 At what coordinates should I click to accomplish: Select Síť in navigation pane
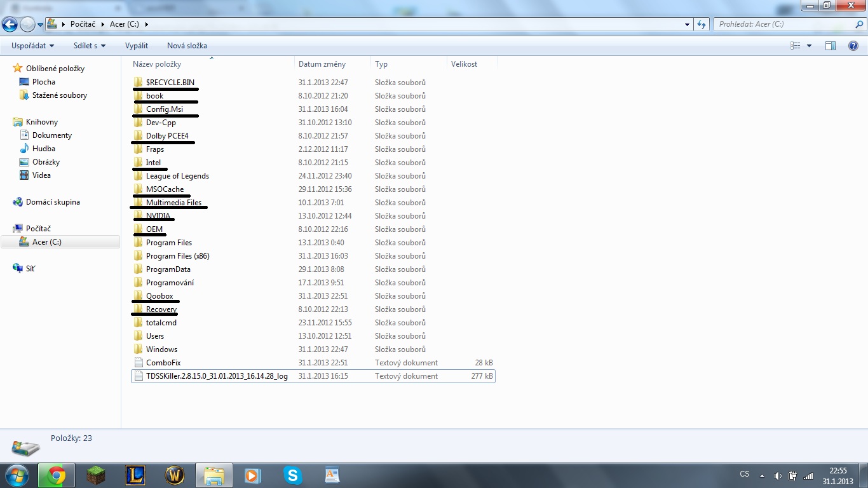(x=31, y=269)
